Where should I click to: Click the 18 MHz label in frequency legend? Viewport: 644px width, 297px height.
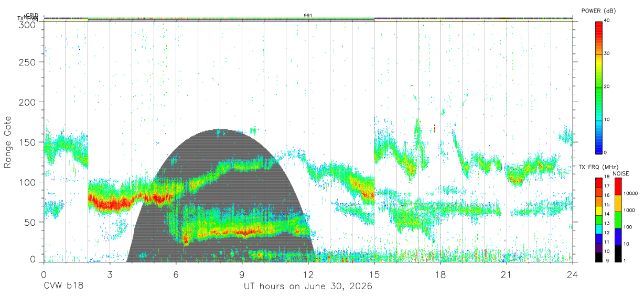607,177
